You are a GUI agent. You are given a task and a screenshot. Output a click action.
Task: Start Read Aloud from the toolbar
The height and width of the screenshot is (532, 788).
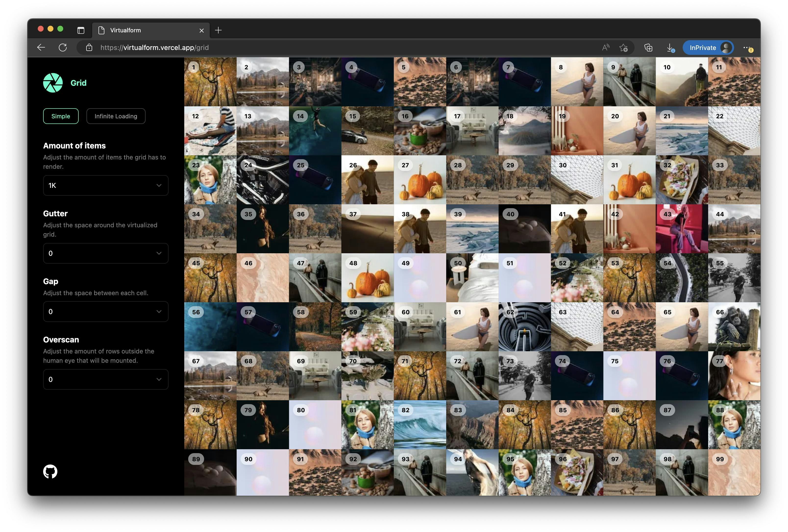605,48
